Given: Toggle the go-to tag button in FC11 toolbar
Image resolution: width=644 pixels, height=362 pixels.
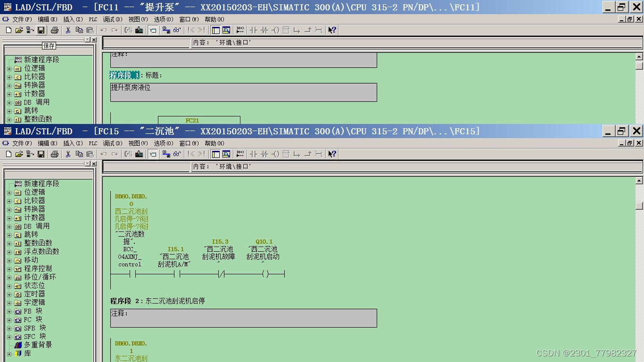Looking at the screenshot, I should click(x=153, y=30).
